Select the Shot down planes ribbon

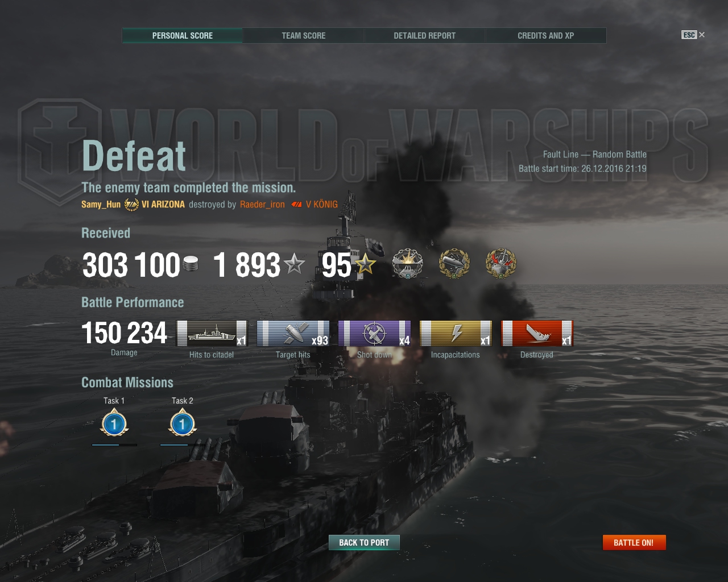375,333
